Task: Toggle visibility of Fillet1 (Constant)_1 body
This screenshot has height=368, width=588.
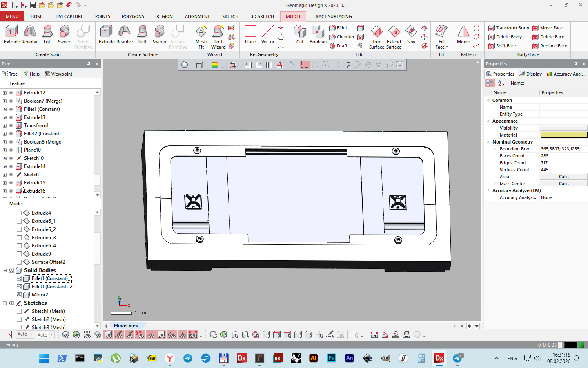Action: point(19,278)
